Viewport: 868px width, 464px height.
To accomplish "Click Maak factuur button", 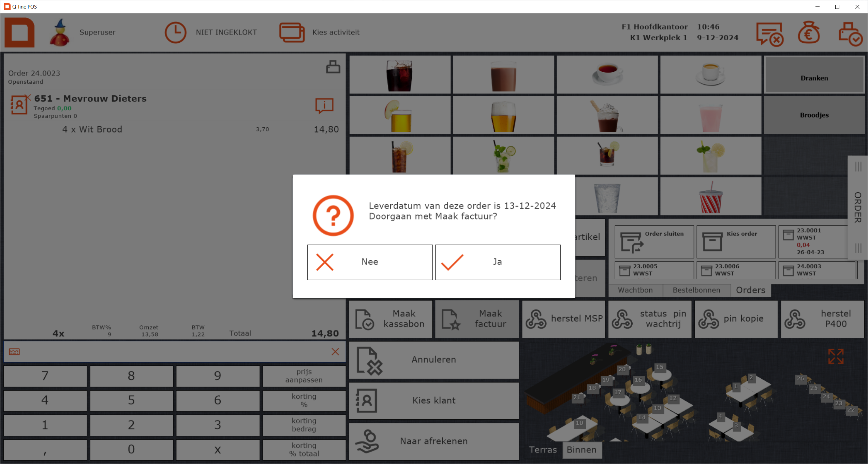I will click(477, 319).
